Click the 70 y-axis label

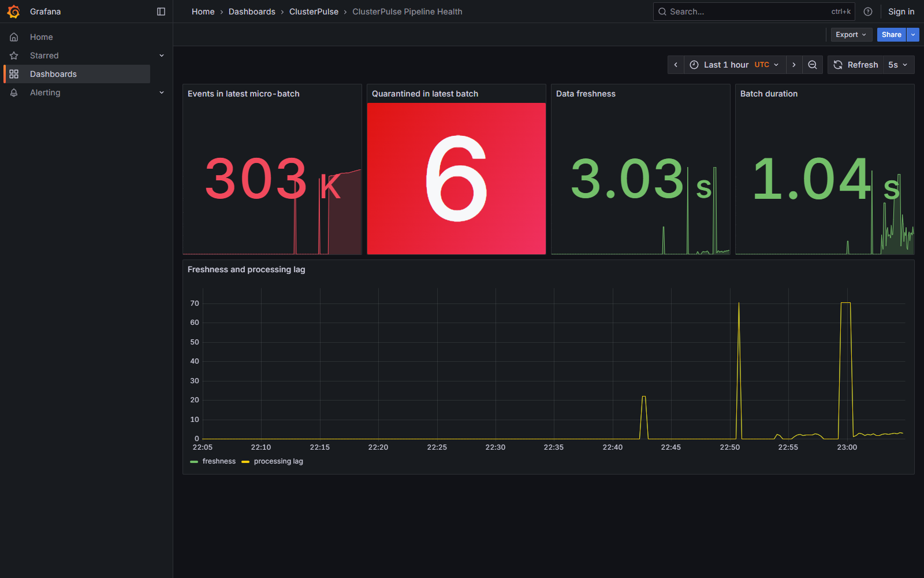[195, 303]
